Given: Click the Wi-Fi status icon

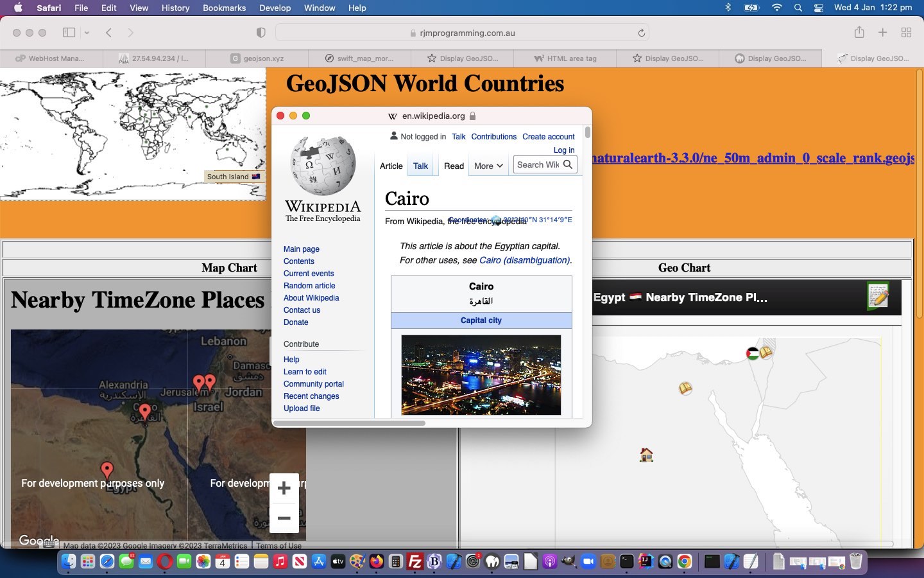Looking at the screenshot, I should (777, 8).
